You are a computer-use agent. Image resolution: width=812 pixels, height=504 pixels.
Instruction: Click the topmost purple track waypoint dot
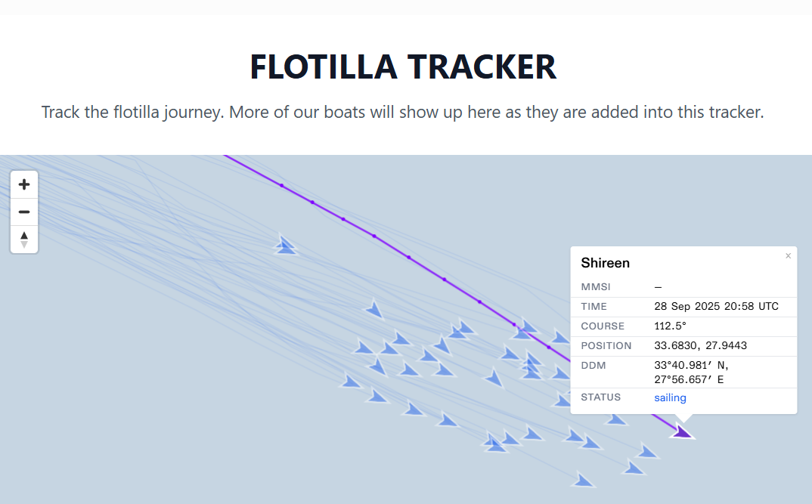281,185
